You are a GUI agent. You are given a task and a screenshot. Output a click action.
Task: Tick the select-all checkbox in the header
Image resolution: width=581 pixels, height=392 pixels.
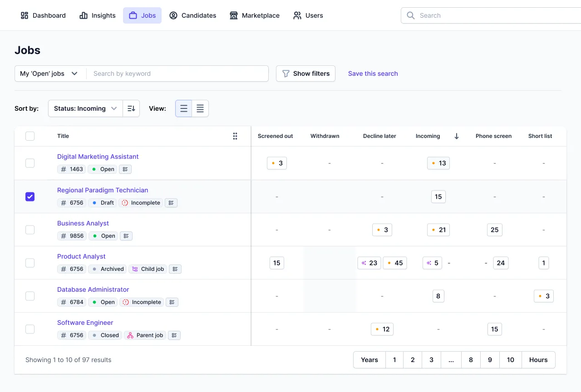30,136
